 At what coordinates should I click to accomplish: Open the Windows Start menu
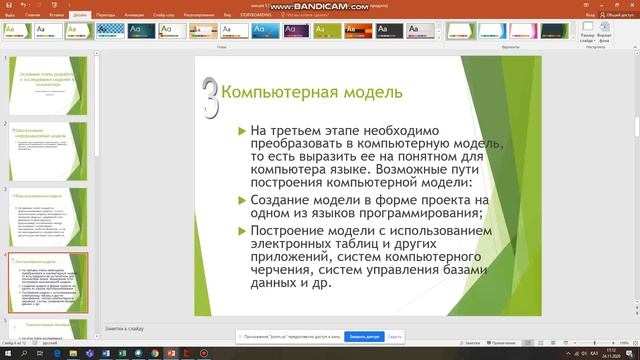coord(8,353)
